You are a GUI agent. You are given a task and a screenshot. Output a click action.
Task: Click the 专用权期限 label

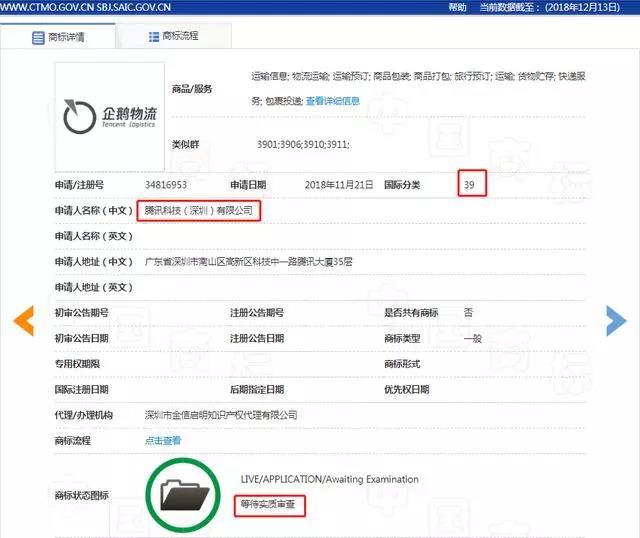click(77, 364)
